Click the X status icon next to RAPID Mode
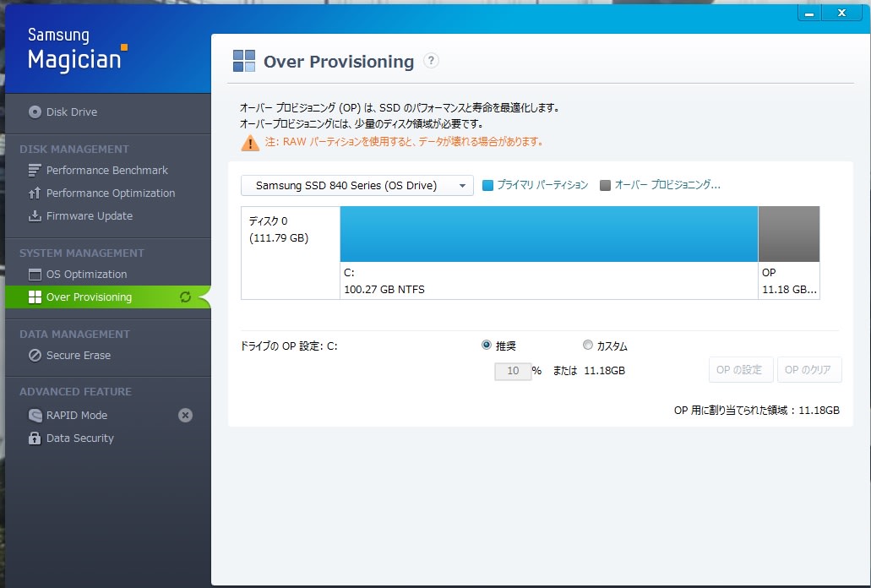 point(186,416)
